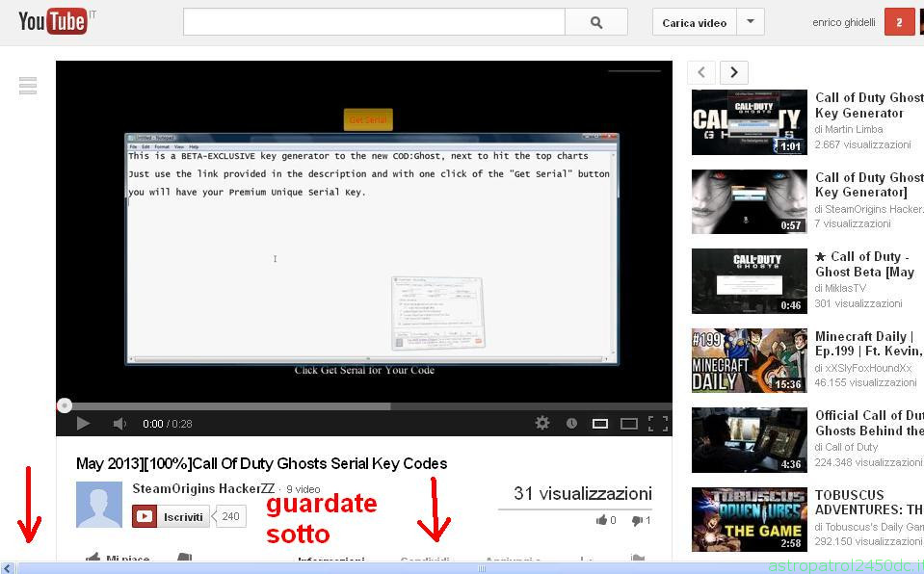Open the 0:46 Call of Duty Ghosts thumbnail
The width and height of the screenshot is (924, 574).
pos(750,281)
